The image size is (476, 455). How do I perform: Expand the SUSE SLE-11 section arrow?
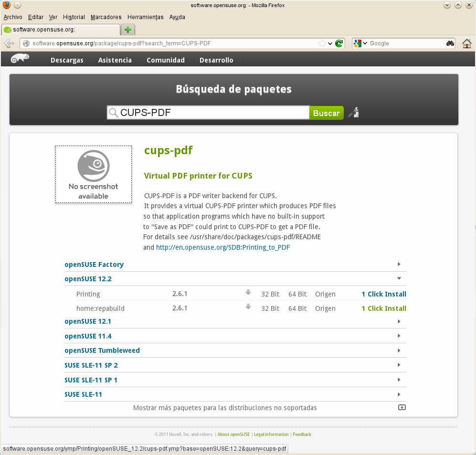399,394
